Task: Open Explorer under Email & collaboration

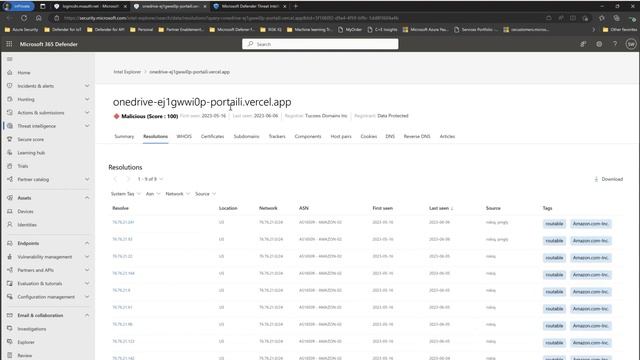Action: point(26,342)
